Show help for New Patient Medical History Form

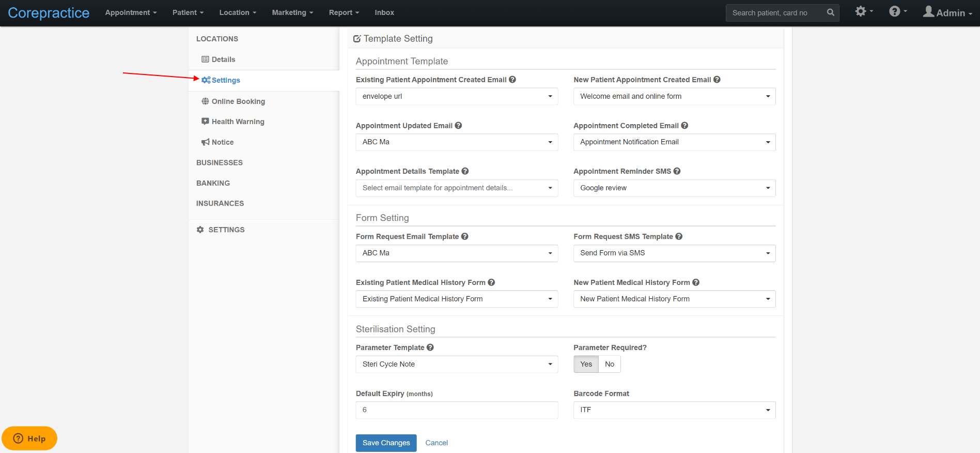click(696, 282)
